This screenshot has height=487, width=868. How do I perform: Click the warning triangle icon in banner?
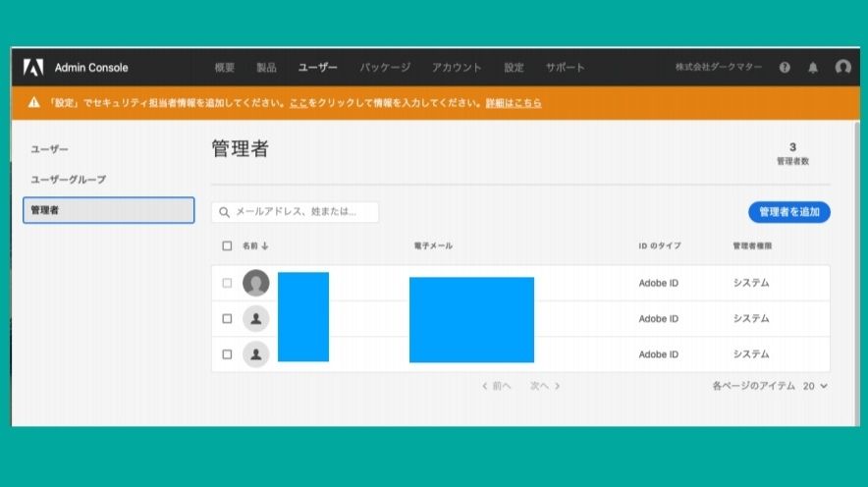click(x=33, y=102)
